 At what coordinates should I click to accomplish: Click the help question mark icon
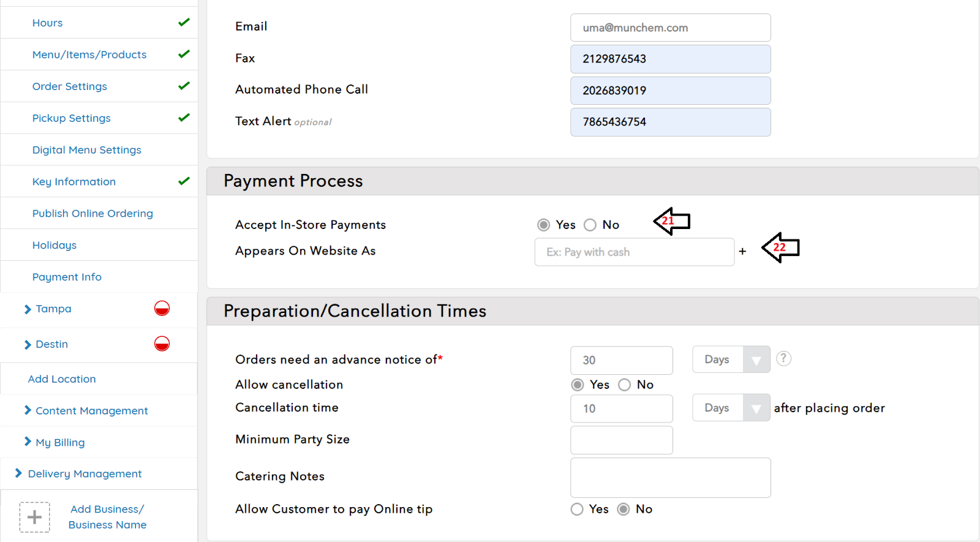(783, 358)
